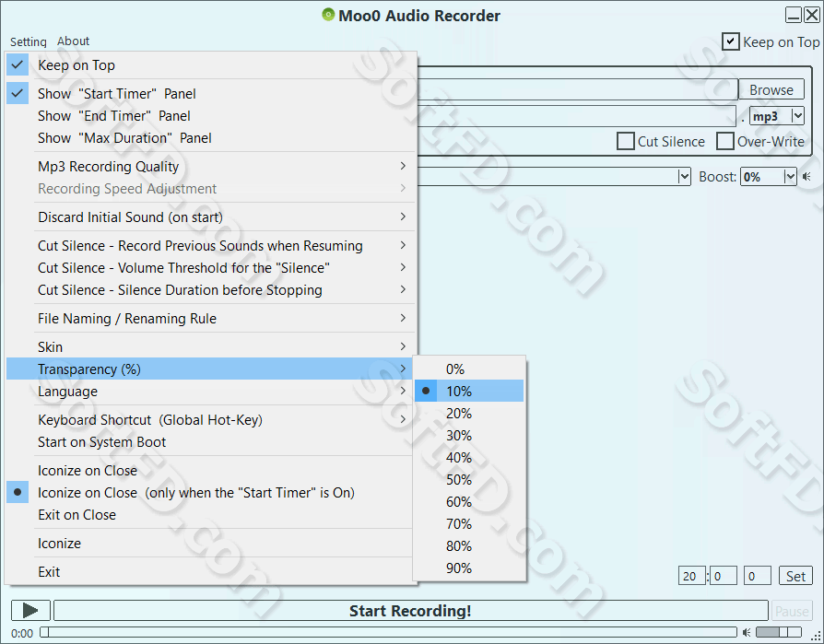Click the Start Recording! button
The width and height of the screenshot is (824, 644).
point(411,611)
